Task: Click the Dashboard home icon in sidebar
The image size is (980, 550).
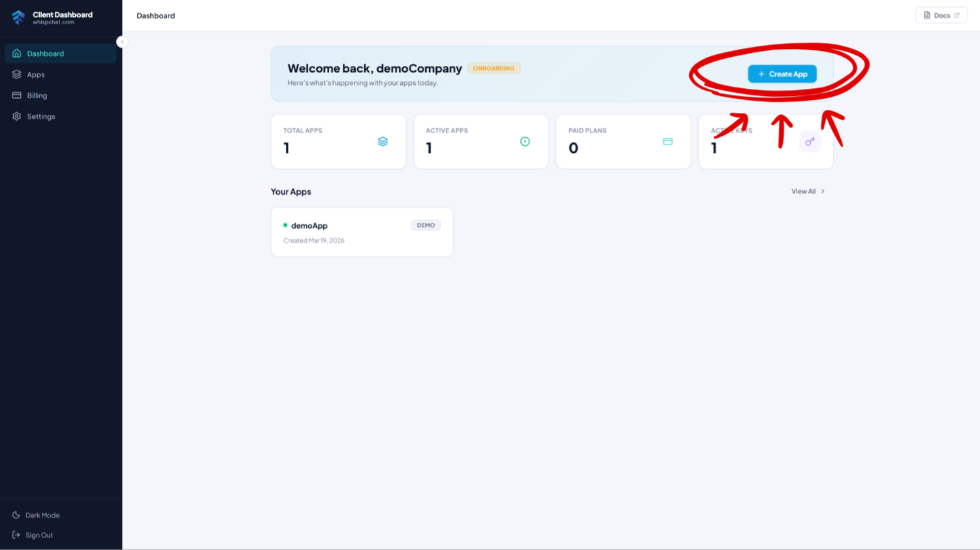Action: click(x=16, y=54)
